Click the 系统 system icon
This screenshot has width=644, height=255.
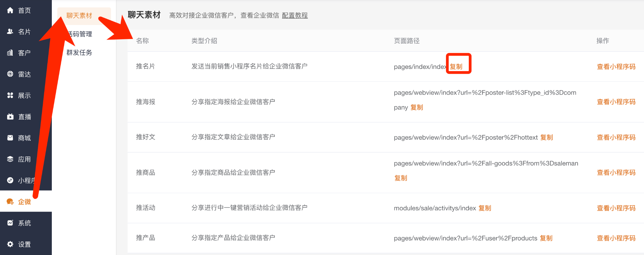pyautogui.click(x=10, y=223)
